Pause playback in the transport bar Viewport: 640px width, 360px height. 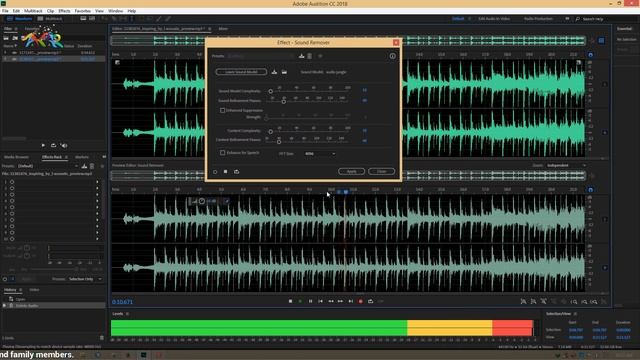coord(310,301)
